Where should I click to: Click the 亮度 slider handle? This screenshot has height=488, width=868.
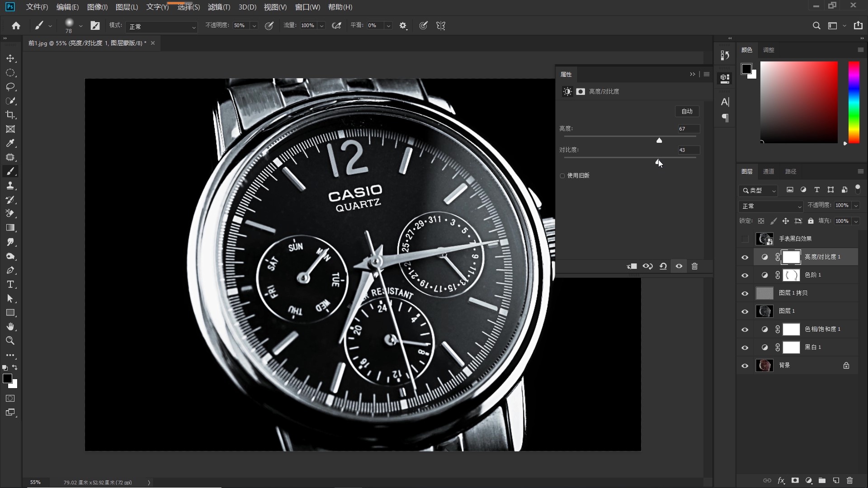pyautogui.click(x=659, y=141)
